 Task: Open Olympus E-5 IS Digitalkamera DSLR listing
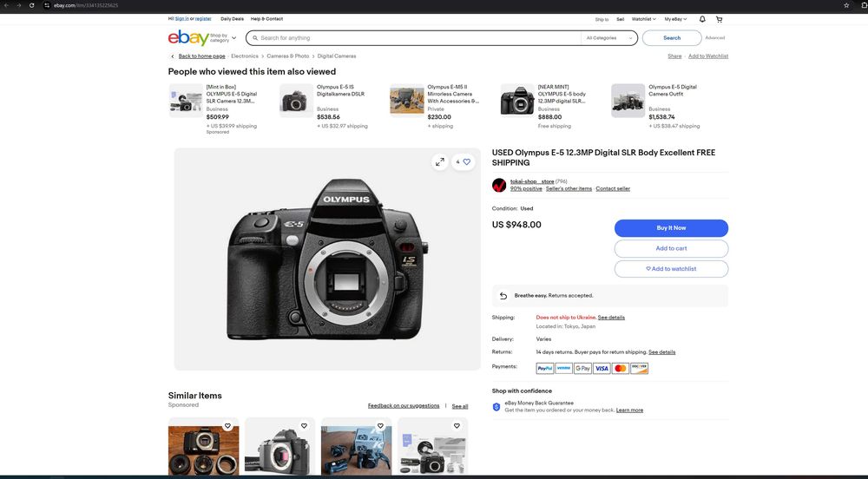pyautogui.click(x=340, y=91)
